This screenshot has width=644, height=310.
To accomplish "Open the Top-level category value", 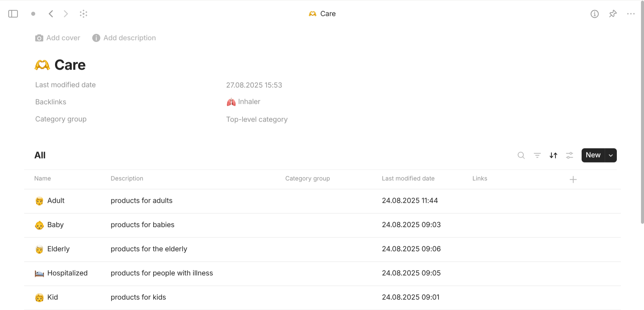I will coord(257,119).
